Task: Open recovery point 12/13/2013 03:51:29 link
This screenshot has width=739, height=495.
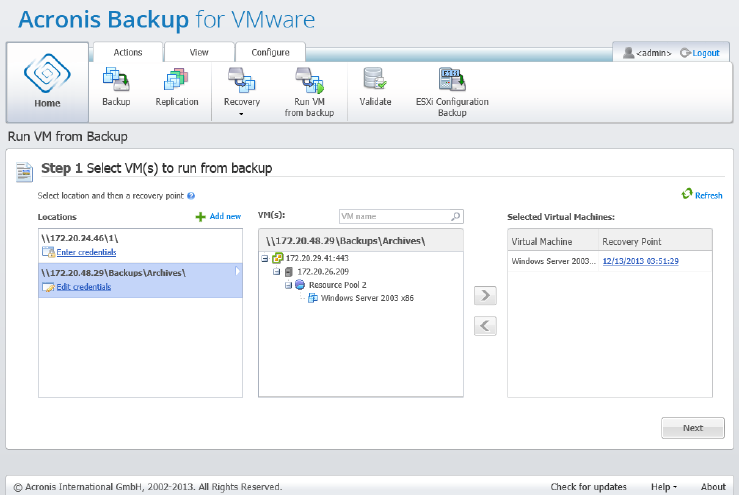Action: click(640, 261)
